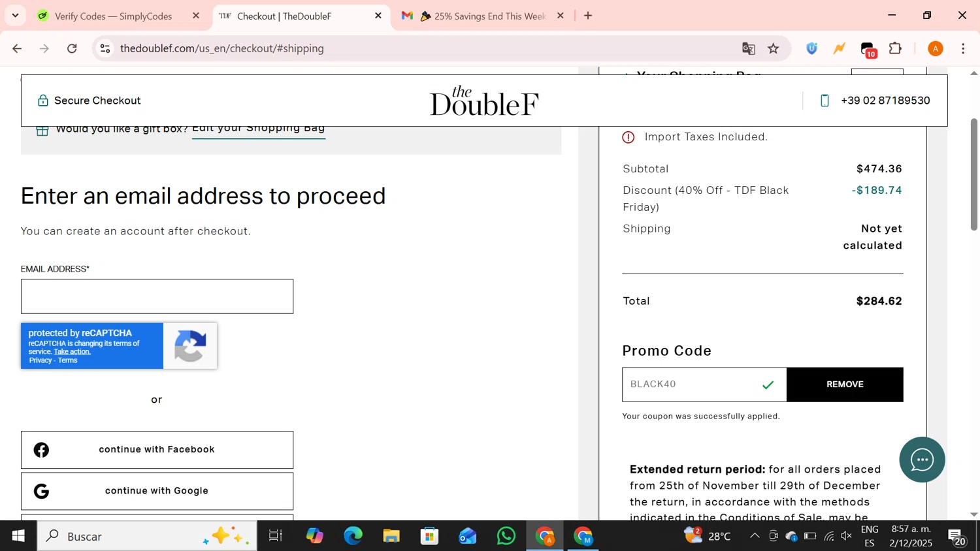Open the volume muted tray icon
The height and width of the screenshot is (551, 980).
[847, 536]
